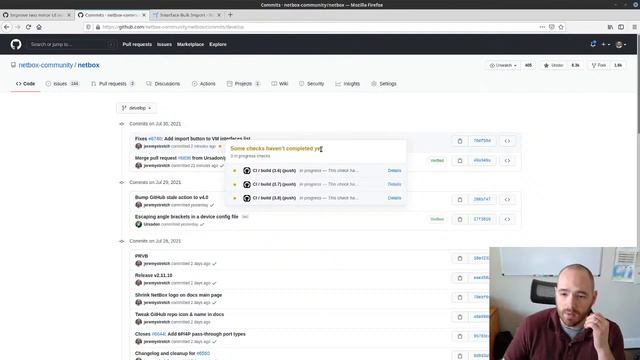Image resolution: width=640 pixels, height=360 pixels.
Task: Open netbox repository name link
Action: [x=89, y=65]
